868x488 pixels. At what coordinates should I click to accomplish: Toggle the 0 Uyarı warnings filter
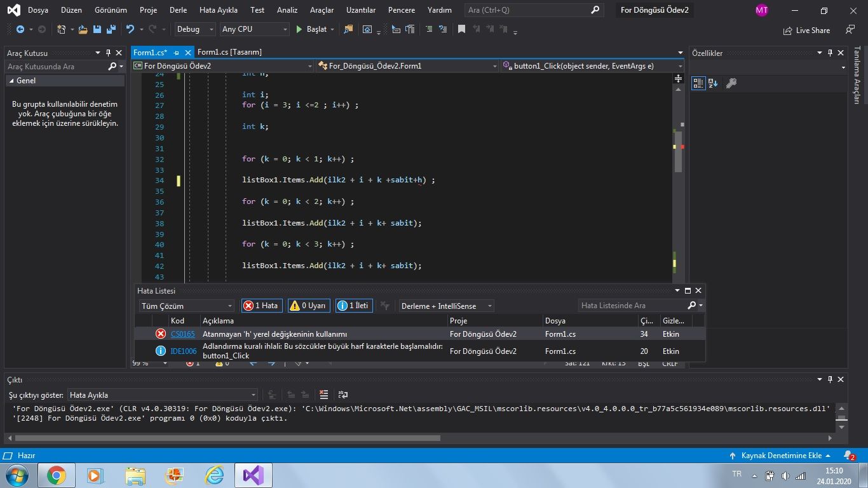[x=309, y=306]
